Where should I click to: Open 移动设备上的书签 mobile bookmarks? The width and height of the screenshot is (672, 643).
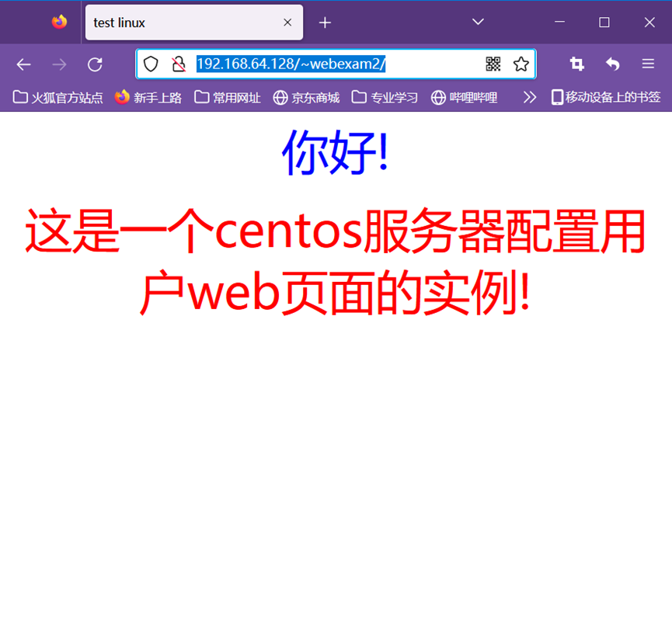(x=606, y=97)
